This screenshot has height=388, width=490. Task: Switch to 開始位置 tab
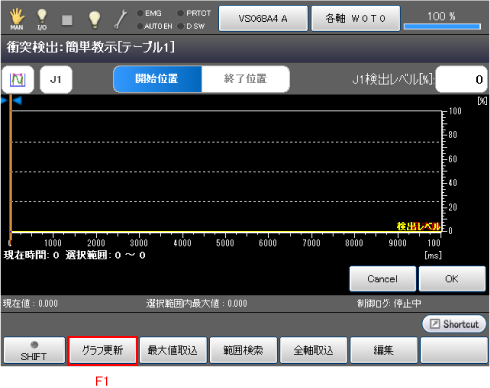[157, 79]
